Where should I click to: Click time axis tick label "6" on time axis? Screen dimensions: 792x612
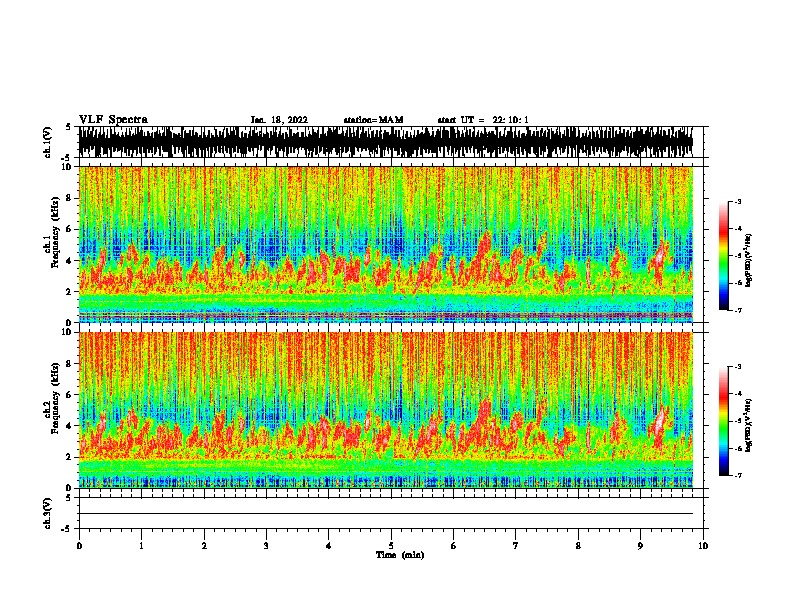click(454, 546)
